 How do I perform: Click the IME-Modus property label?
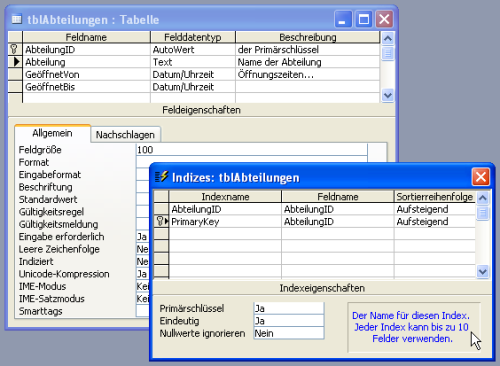click(42, 286)
